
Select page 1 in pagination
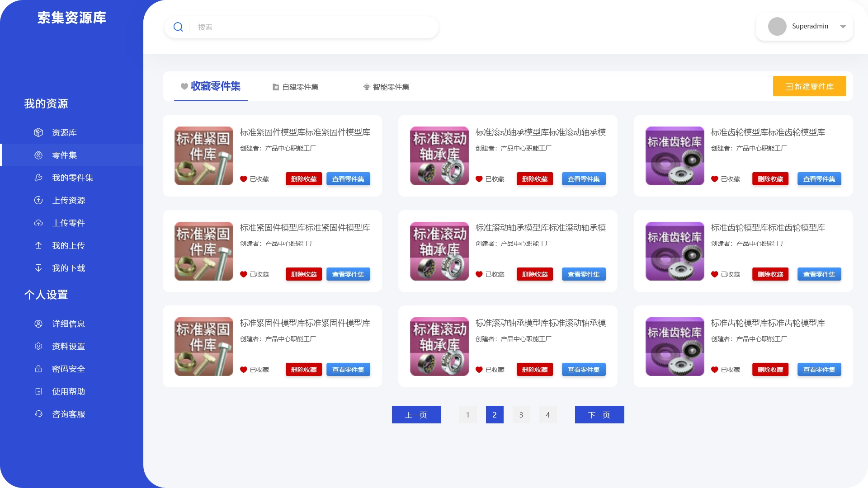point(468,414)
